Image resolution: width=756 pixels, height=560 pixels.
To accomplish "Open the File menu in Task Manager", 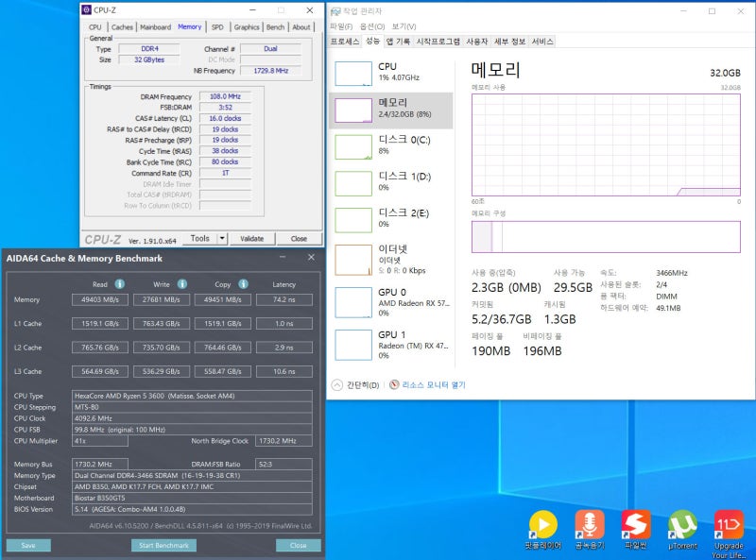I will pos(341,26).
